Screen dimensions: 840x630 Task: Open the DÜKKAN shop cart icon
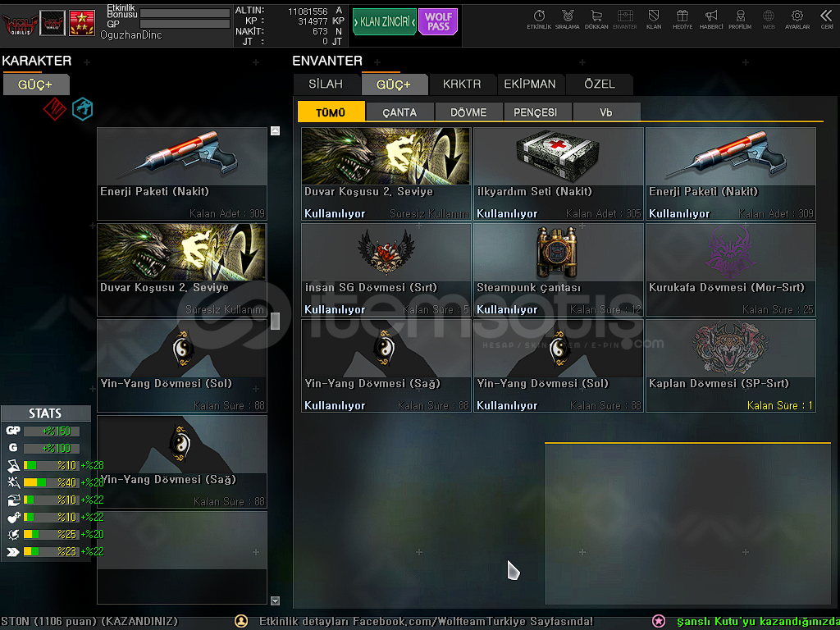click(596, 20)
